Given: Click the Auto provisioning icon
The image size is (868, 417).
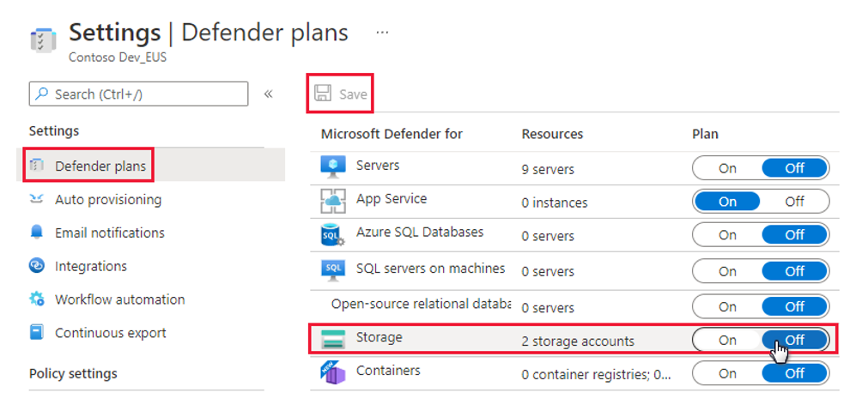Looking at the screenshot, I should (x=36, y=199).
